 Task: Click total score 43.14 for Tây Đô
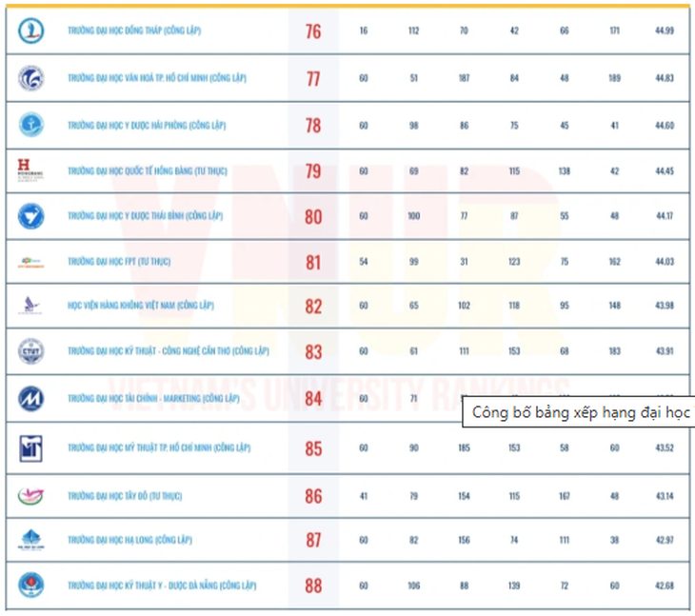click(x=665, y=496)
